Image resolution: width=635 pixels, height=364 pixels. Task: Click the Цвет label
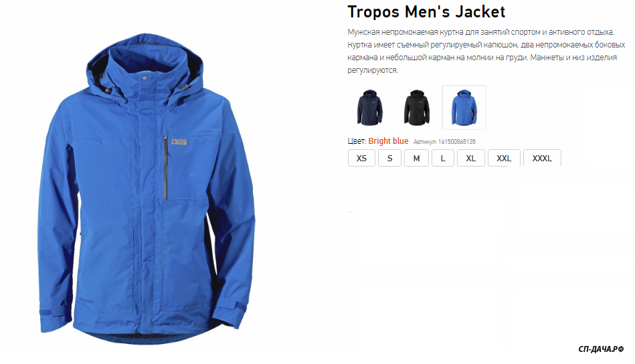point(357,141)
